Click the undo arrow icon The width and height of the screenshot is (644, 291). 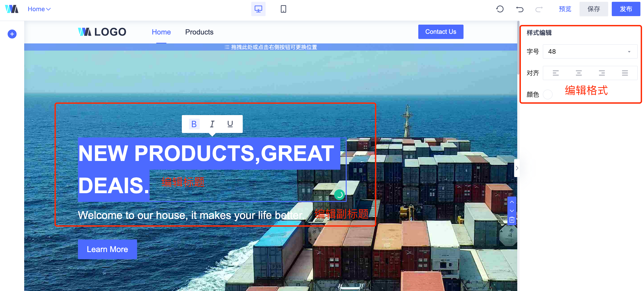pos(519,9)
